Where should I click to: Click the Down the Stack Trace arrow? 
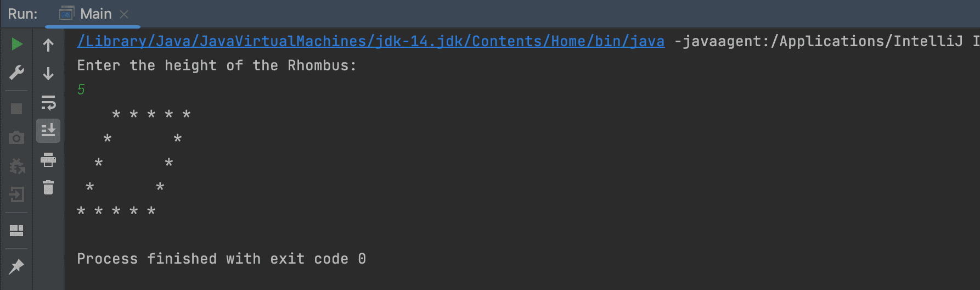click(48, 73)
